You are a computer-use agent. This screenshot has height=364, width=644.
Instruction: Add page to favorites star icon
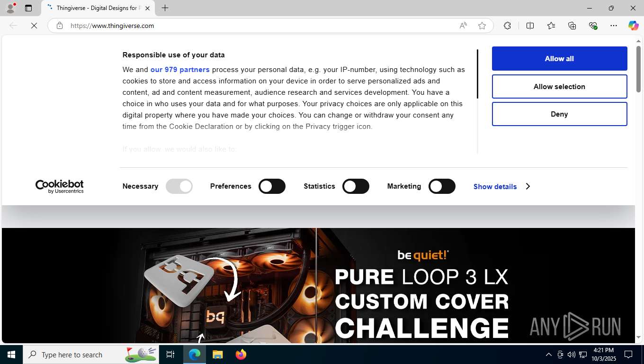pyautogui.click(x=482, y=26)
